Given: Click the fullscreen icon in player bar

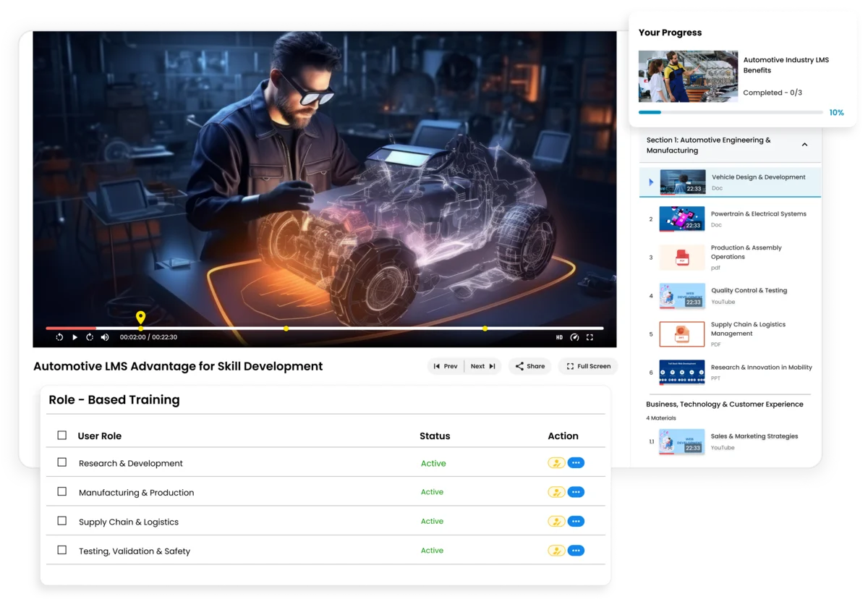Looking at the screenshot, I should click(590, 337).
